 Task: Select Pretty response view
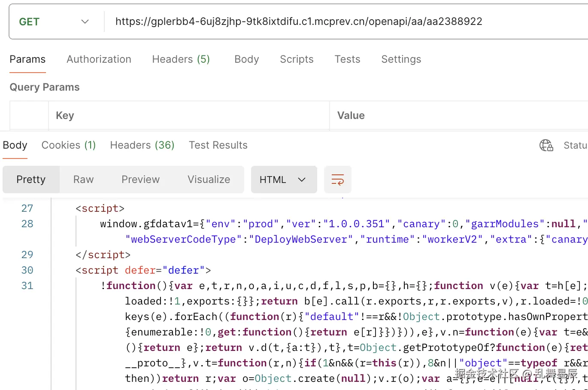pyautogui.click(x=31, y=180)
